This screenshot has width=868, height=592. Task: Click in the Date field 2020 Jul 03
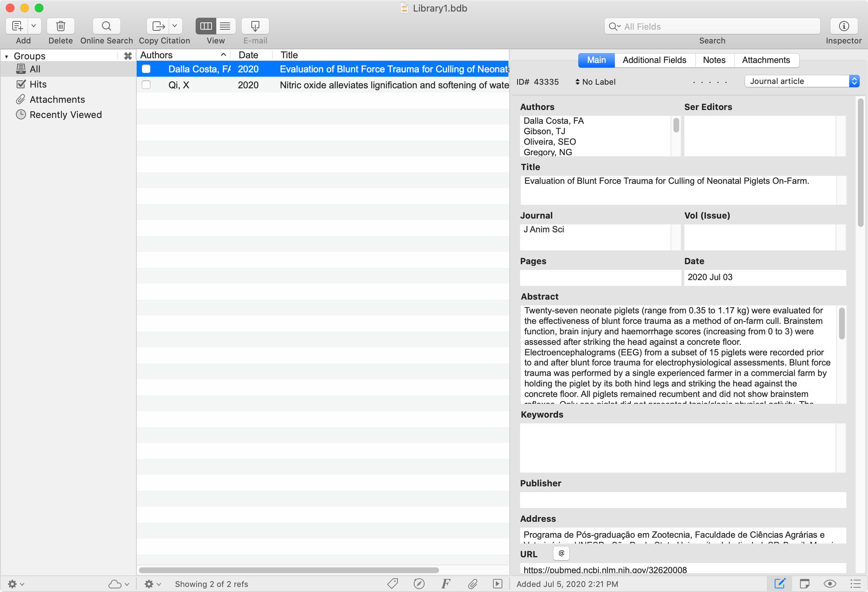coord(765,278)
